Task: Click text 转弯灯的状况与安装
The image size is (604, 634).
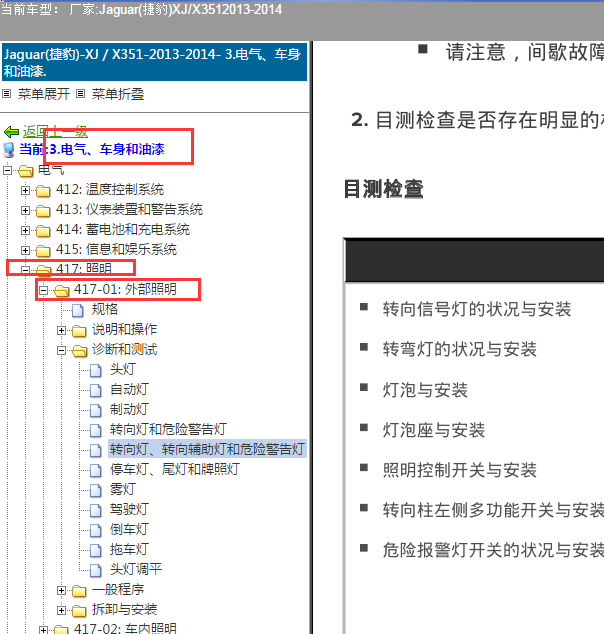Action: [x=460, y=349]
